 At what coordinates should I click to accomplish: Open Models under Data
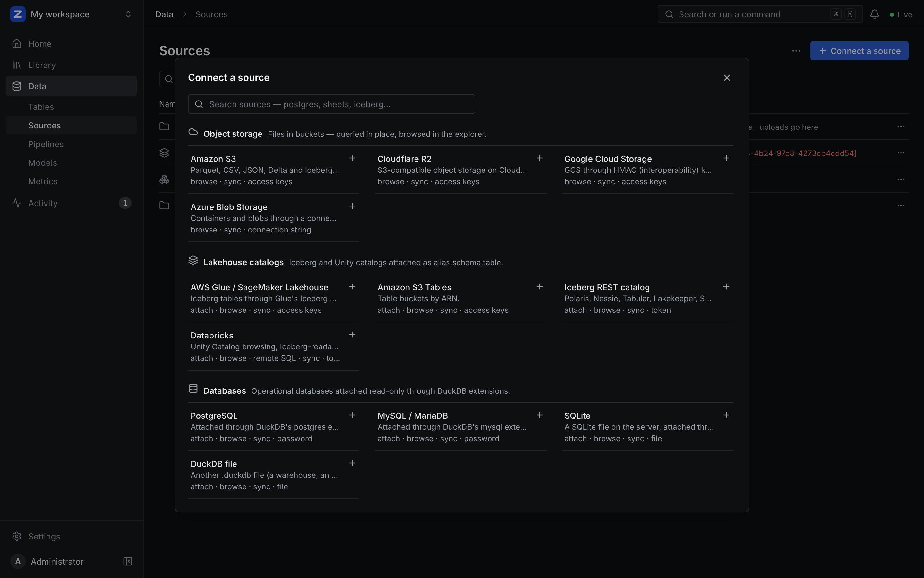(72, 162)
